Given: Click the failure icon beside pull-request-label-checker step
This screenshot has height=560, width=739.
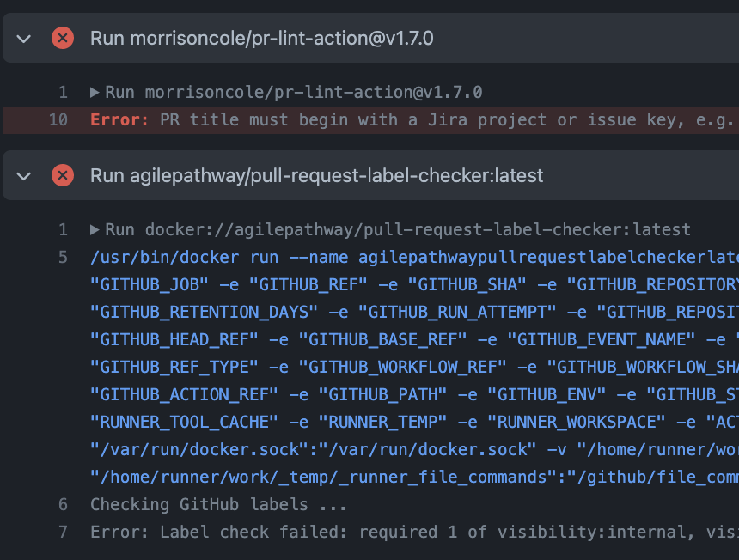Looking at the screenshot, I should (62, 175).
